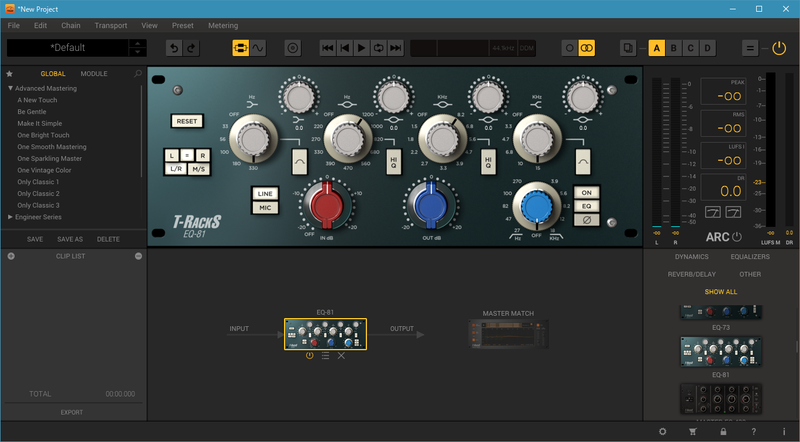Image resolution: width=800 pixels, height=442 pixels.
Task: Click DELETE preset button
Action: 108,239
